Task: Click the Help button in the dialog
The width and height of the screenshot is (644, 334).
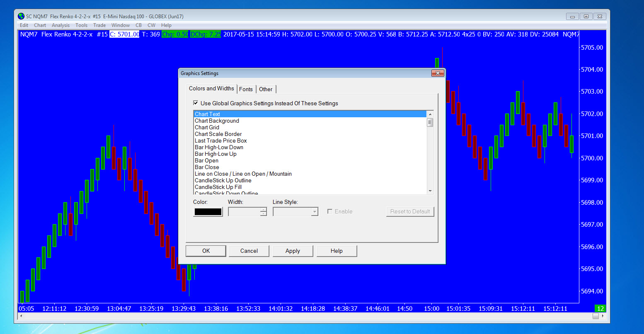Action: [337, 251]
